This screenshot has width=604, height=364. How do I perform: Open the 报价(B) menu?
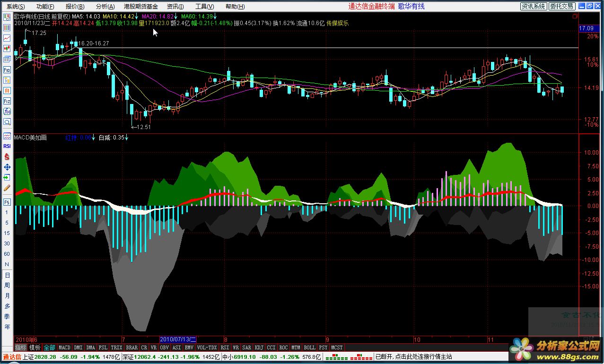pyautogui.click(x=75, y=7)
